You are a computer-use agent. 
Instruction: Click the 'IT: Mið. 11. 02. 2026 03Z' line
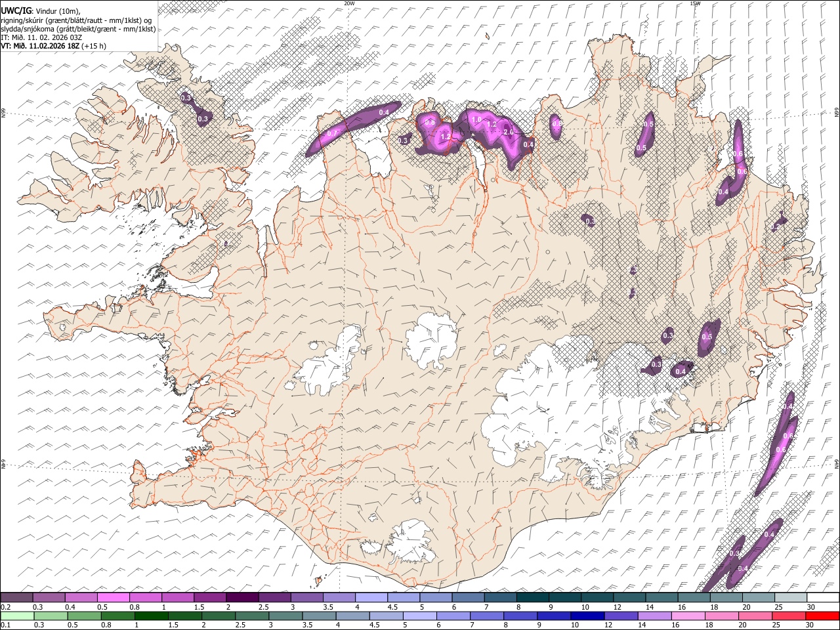click(x=41, y=37)
